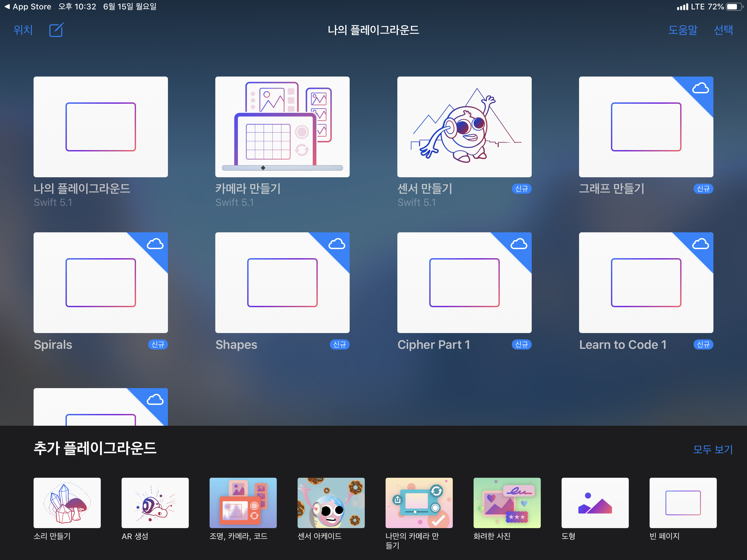Open 도움말 help
This screenshot has width=747, height=560.
coord(683,30)
